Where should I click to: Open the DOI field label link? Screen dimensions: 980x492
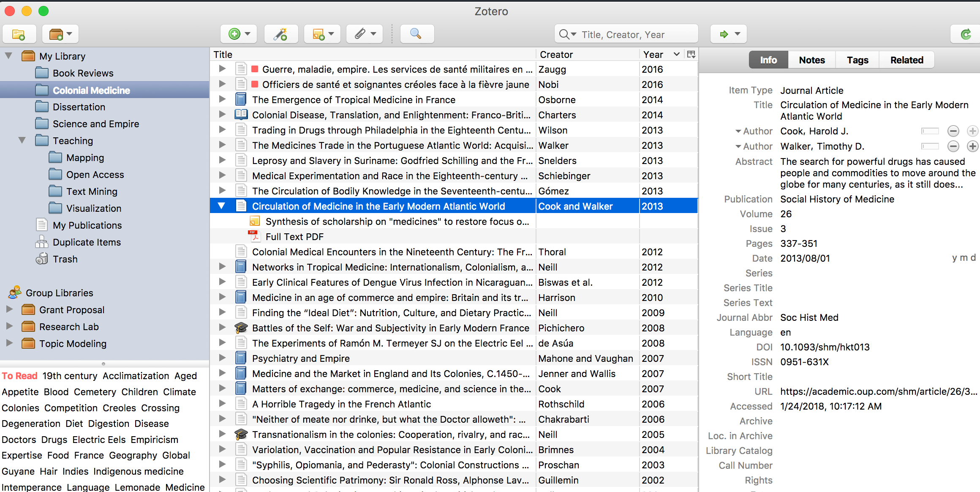pos(764,347)
